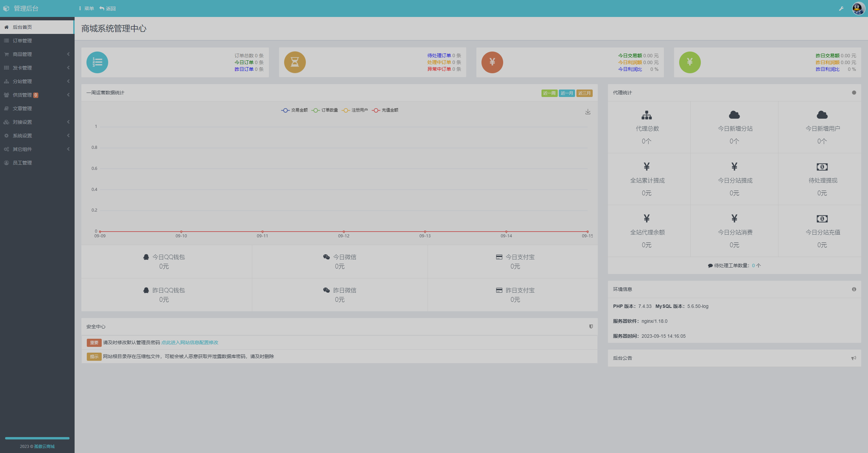868x453 pixels.
Task: Click the sitemap icon above 代理总数
Action: (647, 115)
